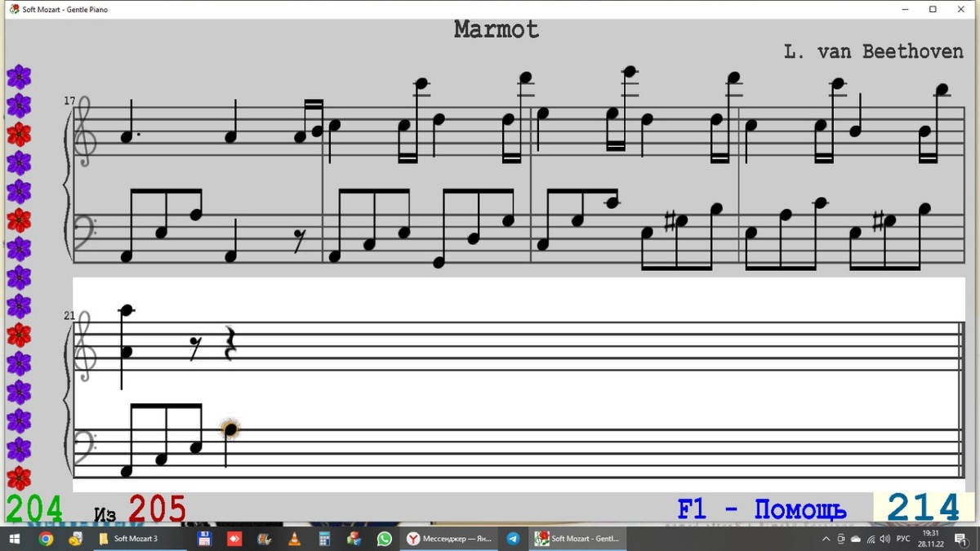Open the film reel media app in taskbar
The image size is (980, 551).
[x=265, y=539]
